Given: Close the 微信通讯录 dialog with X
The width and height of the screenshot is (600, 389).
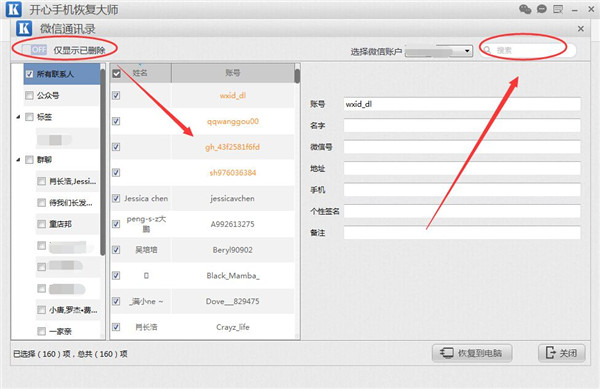Looking at the screenshot, I should pyautogui.click(x=580, y=29).
